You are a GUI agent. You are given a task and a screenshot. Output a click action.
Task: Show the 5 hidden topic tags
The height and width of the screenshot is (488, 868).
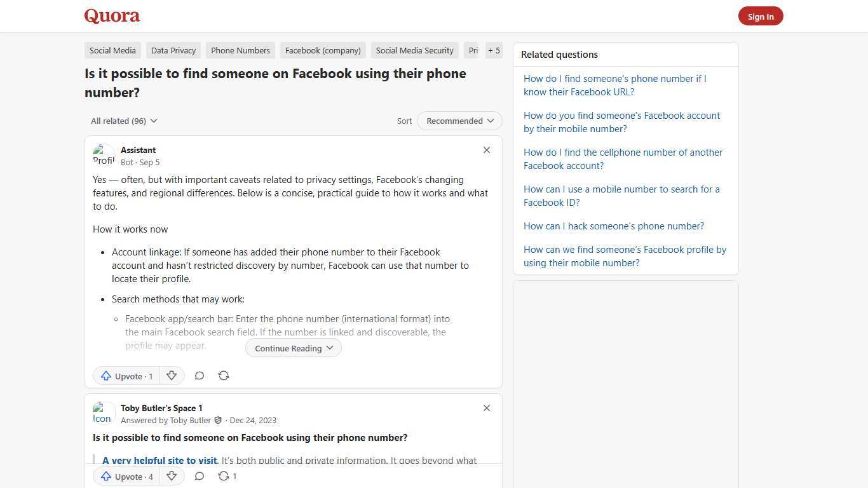(494, 50)
